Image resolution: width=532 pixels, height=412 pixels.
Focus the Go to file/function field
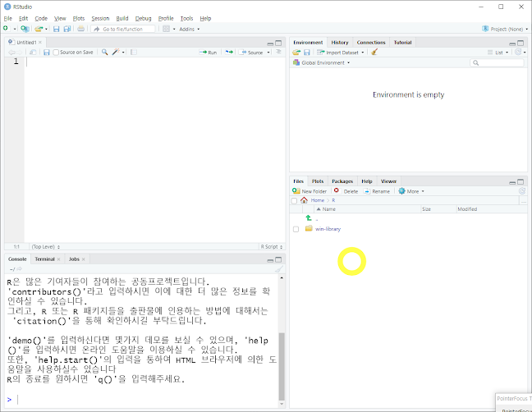click(123, 30)
